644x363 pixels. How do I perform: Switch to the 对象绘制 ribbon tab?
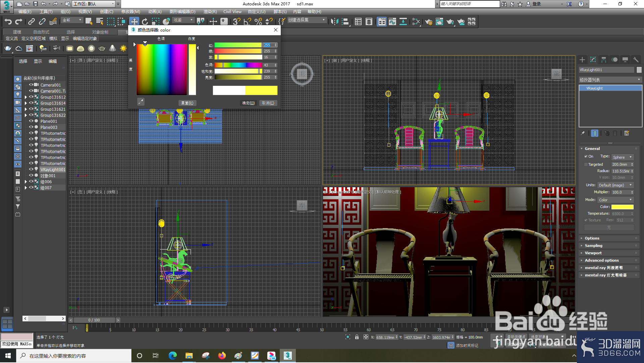tap(100, 32)
